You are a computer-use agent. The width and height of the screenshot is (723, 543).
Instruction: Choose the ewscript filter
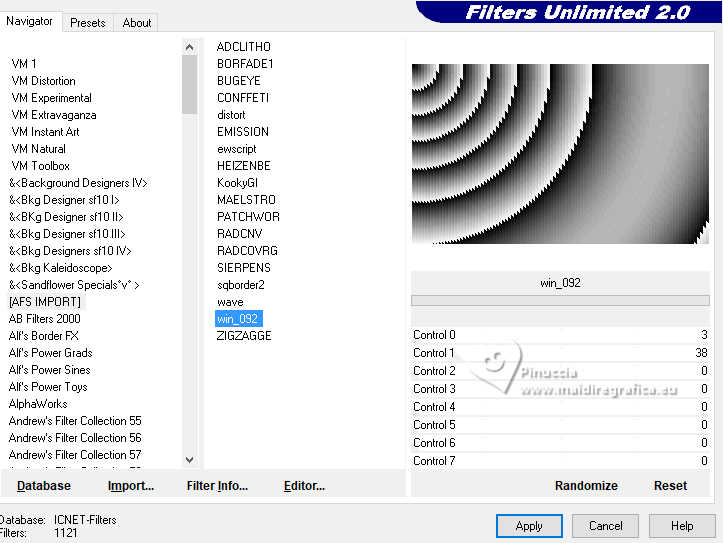tap(237, 149)
